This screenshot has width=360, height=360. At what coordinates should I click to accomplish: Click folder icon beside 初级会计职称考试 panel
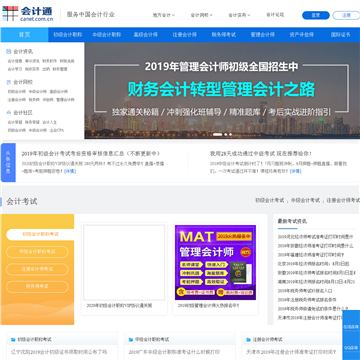coord(13,340)
